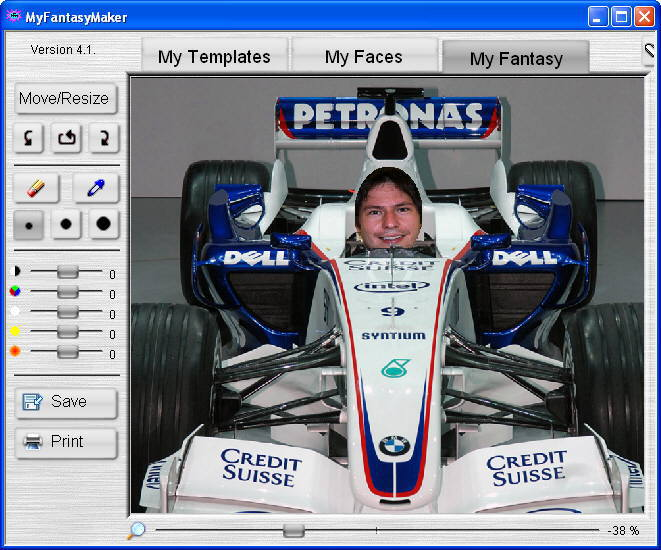The width and height of the screenshot is (661, 550).
Task: Click the orange tone slider handle
Action: coord(67,351)
